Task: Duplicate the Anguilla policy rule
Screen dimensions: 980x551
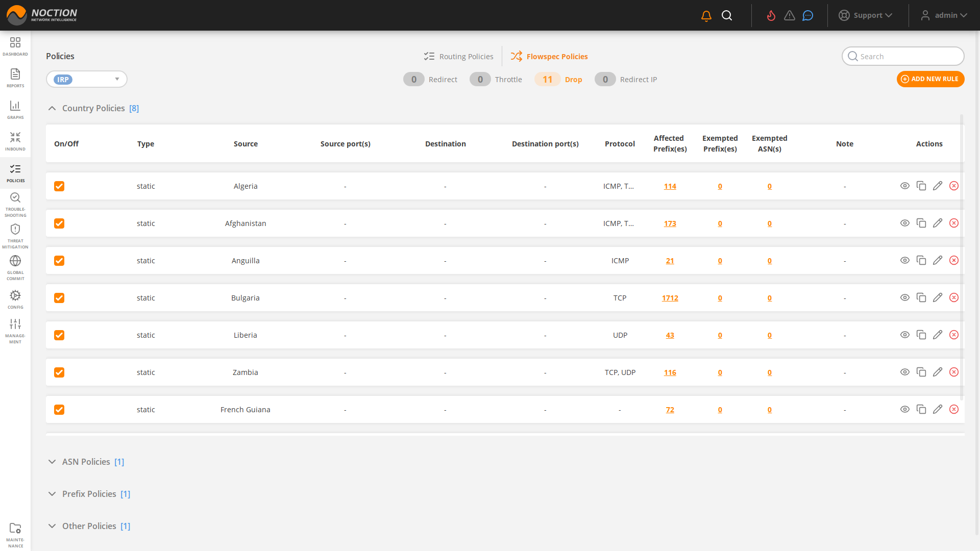Action: (921, 260)
